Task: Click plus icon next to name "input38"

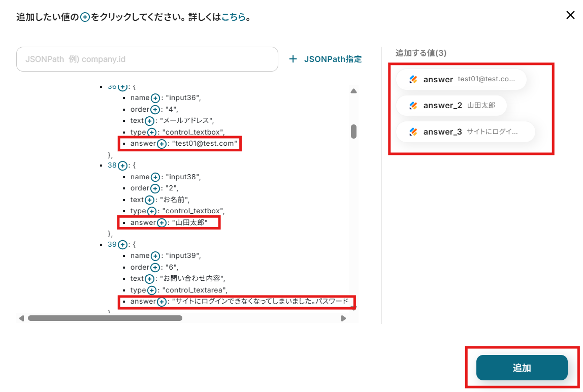Action: point(155,177)
